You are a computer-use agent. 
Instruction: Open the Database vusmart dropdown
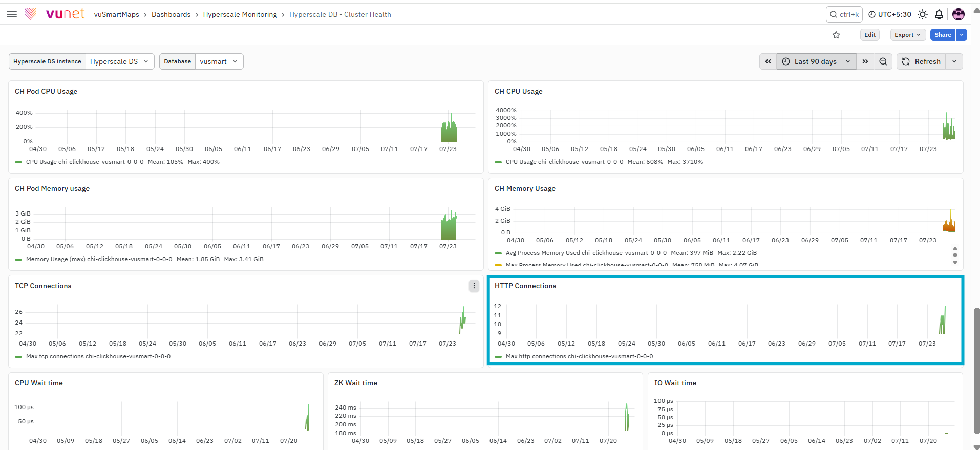pyautogui.click(x=219, y=61)
